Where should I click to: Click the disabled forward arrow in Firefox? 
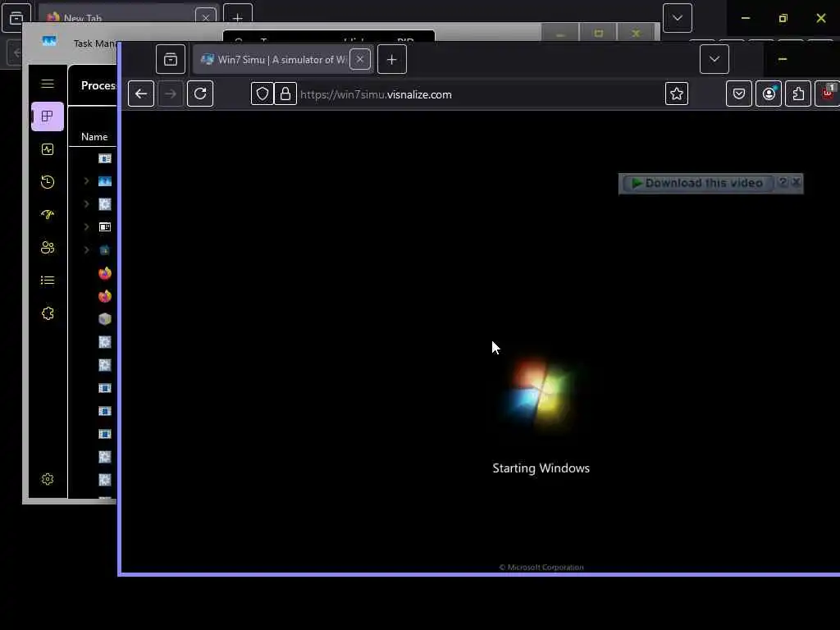coord(171,94)
